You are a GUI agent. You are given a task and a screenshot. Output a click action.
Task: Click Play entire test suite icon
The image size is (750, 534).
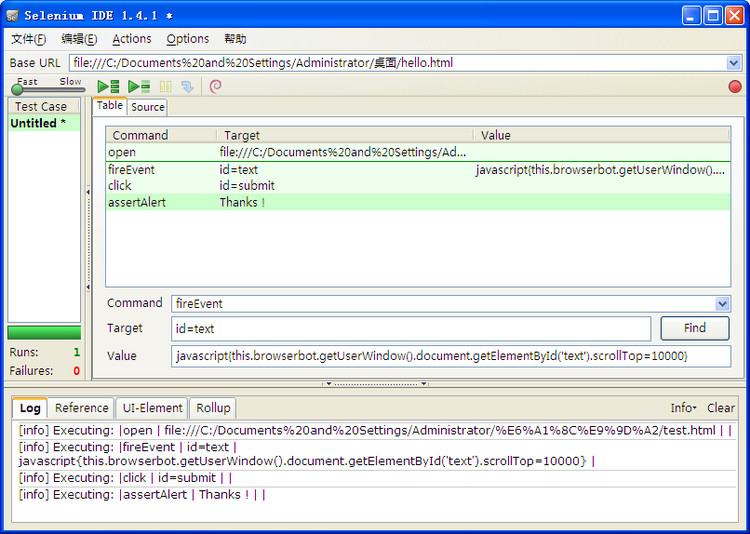108,87
